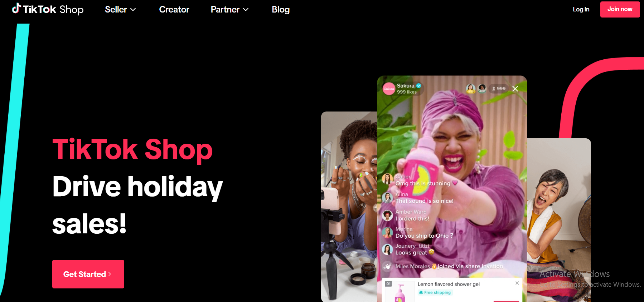
Task: Click the blue verified badge beside Sakura
Action: tap(418, 86)
